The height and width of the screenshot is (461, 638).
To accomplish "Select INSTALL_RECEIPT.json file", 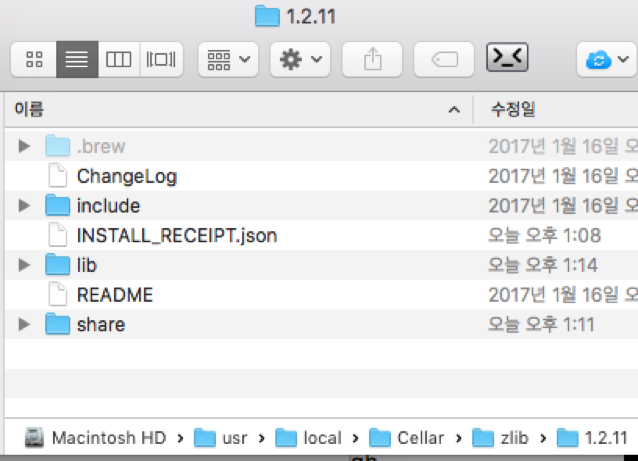I will (x=176, y=236).
